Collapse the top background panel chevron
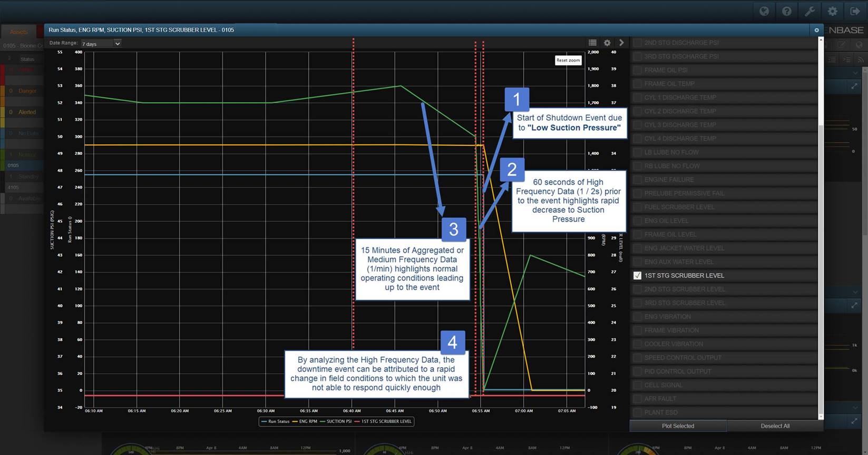Screen dimensions: 868x455 tap(855, 73)
